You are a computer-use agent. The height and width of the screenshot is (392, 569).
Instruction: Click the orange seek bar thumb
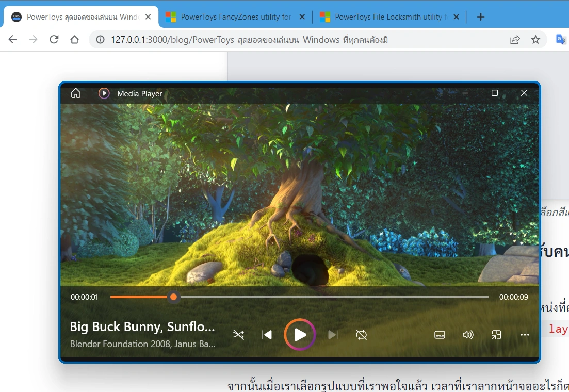tap(173, 297)
